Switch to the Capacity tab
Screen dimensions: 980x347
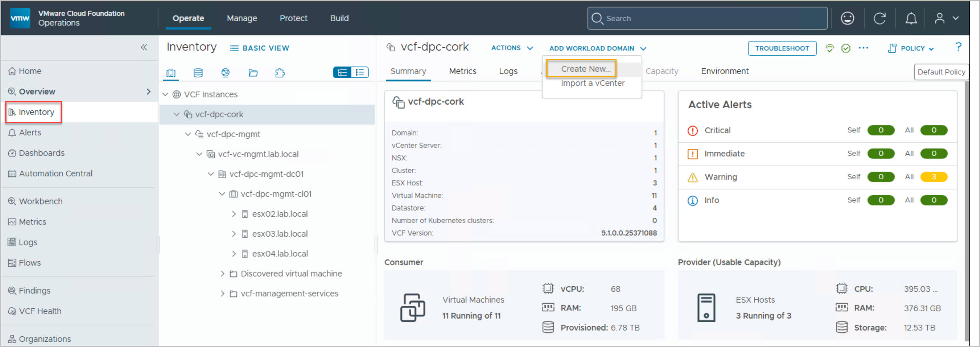662,71
